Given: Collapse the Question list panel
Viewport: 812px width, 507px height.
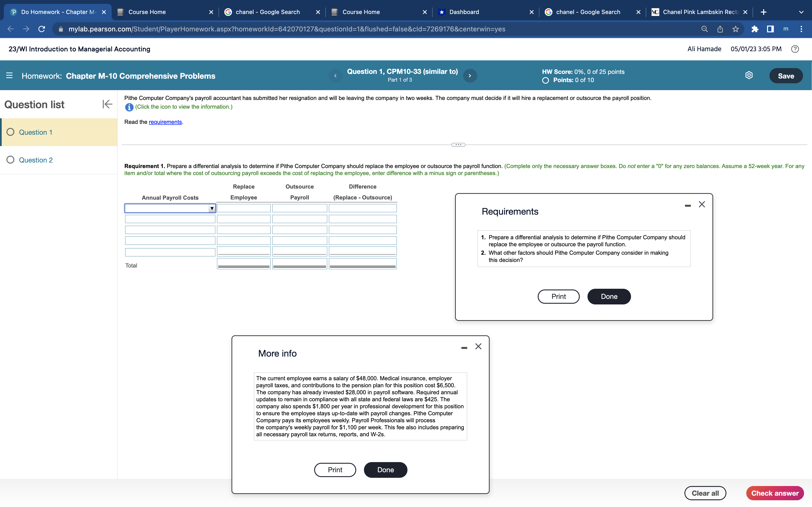Looking at the screenshot, I should [107, 104].
